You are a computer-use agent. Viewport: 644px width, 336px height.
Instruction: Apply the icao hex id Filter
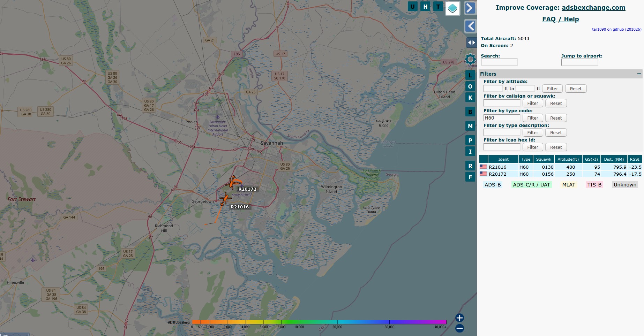click(533, 147)
